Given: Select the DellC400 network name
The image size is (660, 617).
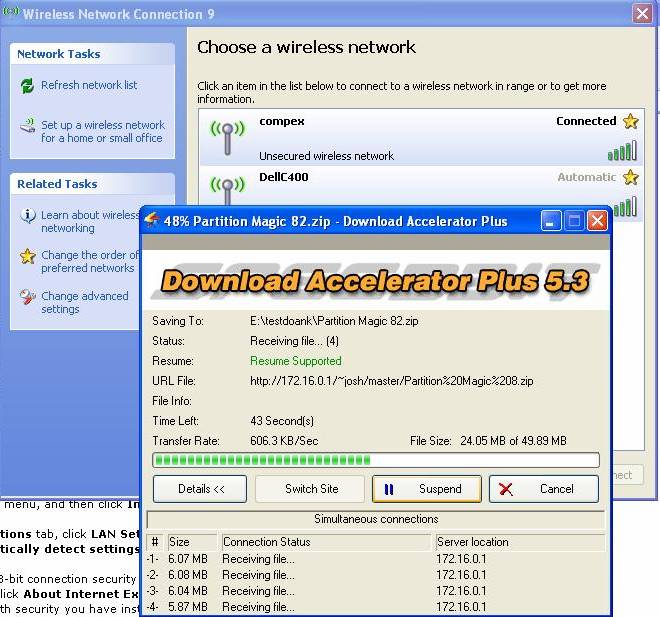Looking at the screenshot, I should (284, 177).
